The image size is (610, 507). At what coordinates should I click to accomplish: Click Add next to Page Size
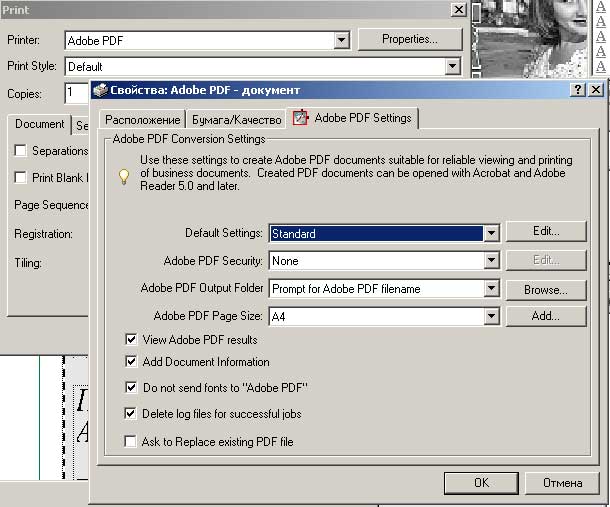546,316
